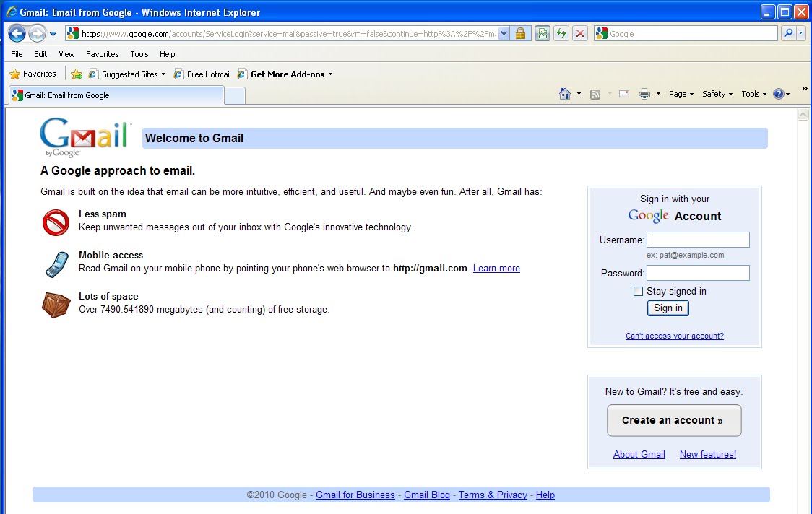Open Gmail for Business footer link
The width and height of the screenshot is (812, 514).
coord(355,495)
